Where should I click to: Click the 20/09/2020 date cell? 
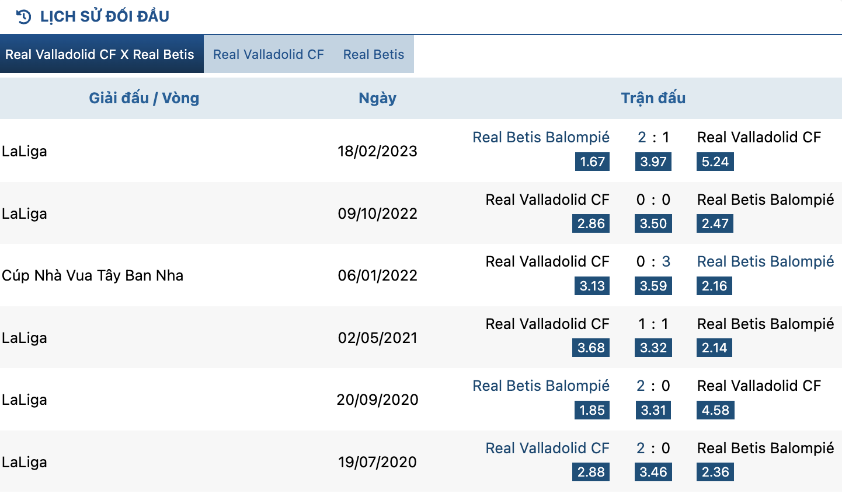point(378,400)
